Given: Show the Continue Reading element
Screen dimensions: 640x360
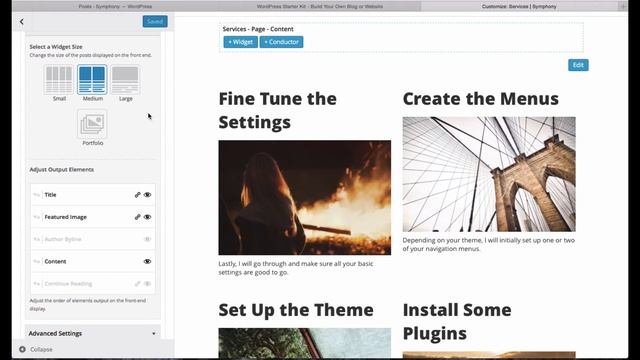Looking at the screenshot, I should 147,283.
